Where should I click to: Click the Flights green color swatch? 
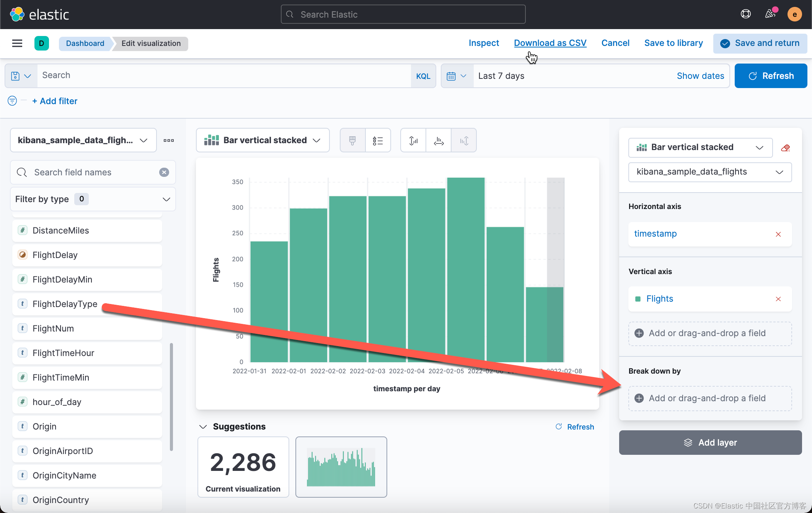(638, 299)
